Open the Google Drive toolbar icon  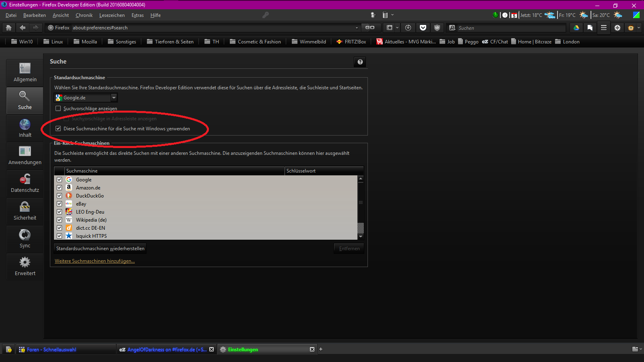pyautogui.click(x=576, y=28)
